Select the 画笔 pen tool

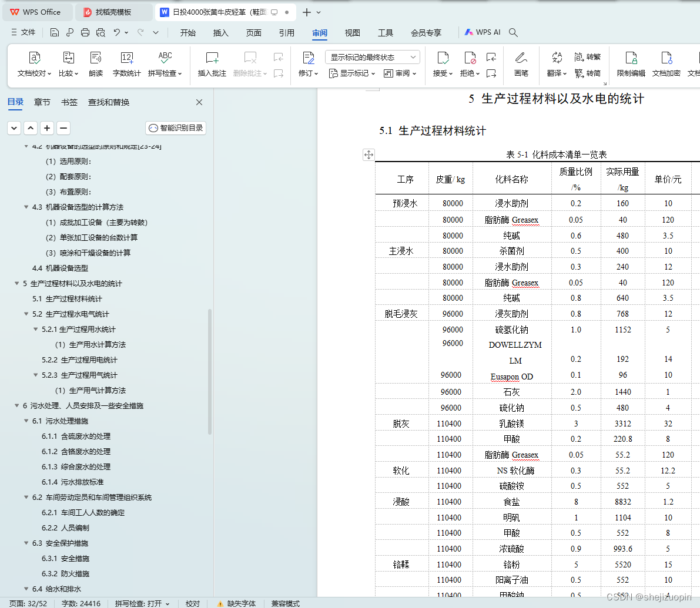(x=521, y=64)
